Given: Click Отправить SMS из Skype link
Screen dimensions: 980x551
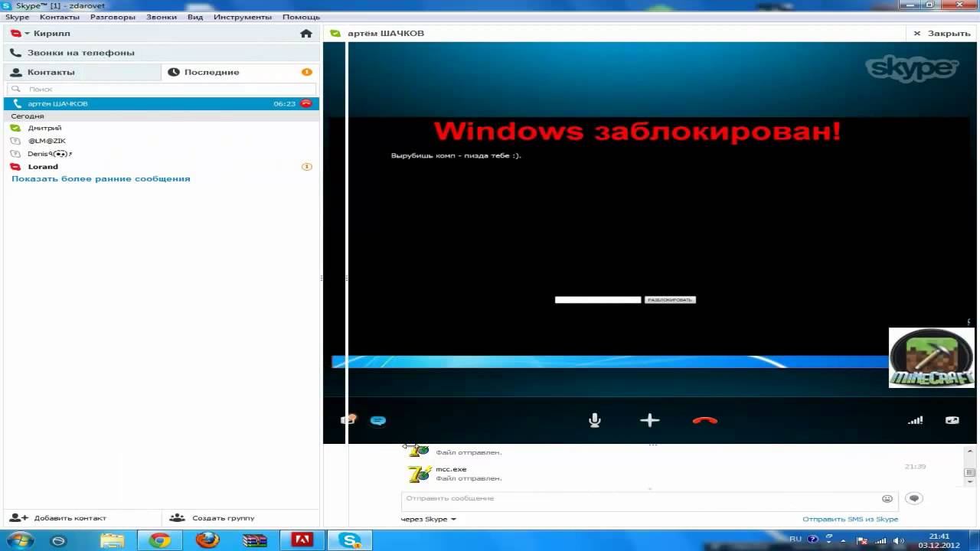Looking at the screenshot, I should pos(850,519).
